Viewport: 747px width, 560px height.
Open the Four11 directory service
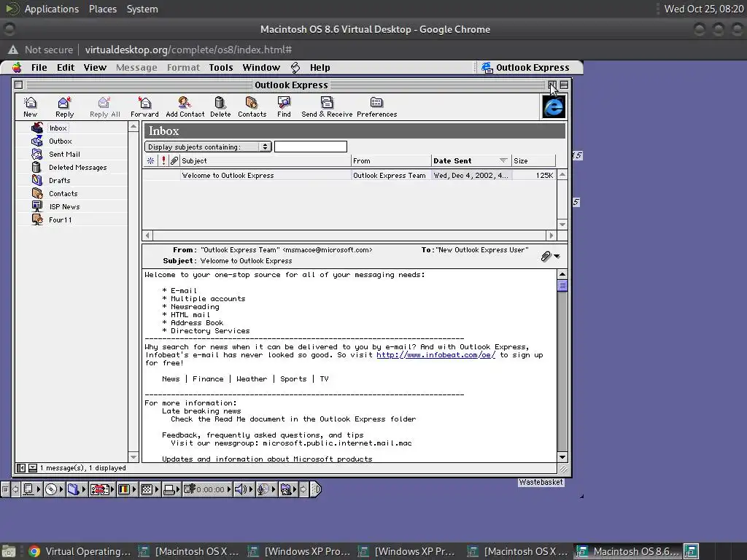(60, 219)
